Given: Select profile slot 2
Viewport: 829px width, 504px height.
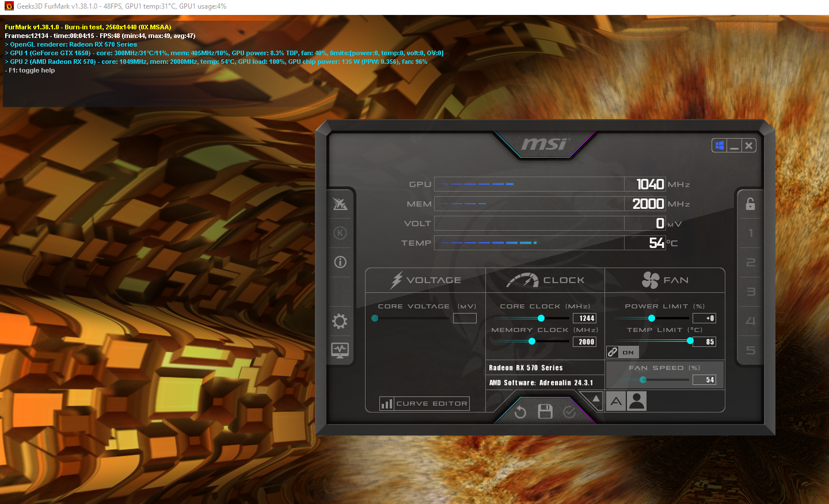Looking at the screenshot, I should (x=750, y=262).
